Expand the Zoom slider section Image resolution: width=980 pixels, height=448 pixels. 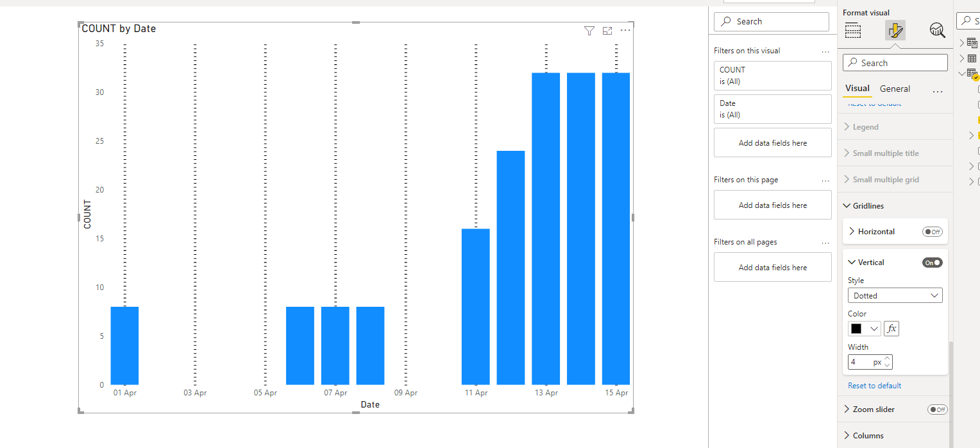(847, 409)
